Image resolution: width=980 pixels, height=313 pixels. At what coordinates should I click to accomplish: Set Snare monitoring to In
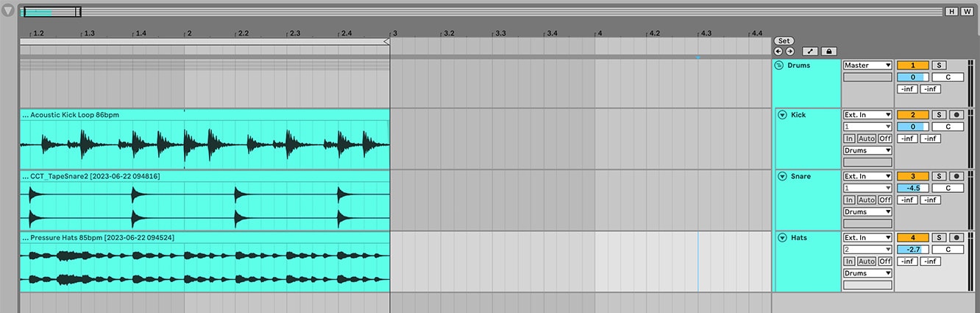[x=849, y=200]
